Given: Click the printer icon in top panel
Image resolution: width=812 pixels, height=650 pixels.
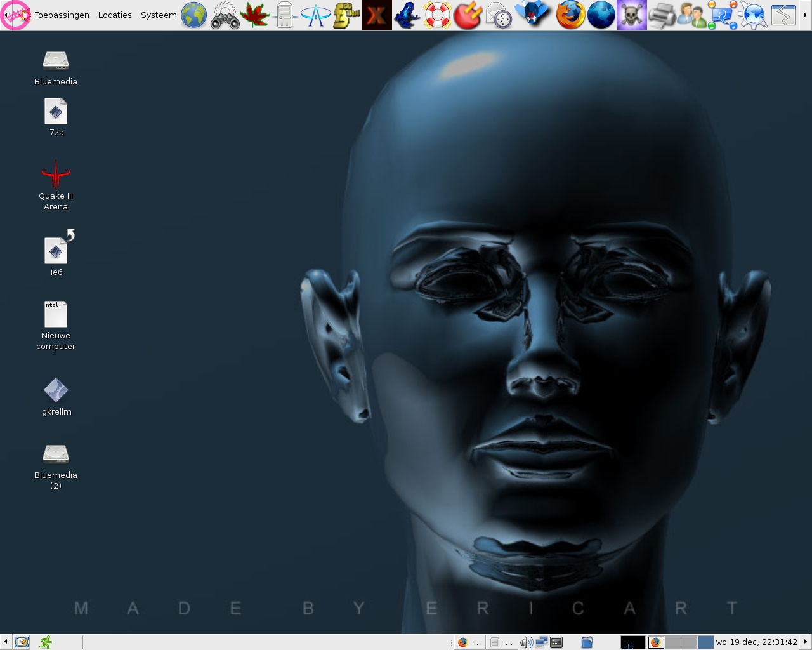Looking at the screenshot, I should pos(661,15).
